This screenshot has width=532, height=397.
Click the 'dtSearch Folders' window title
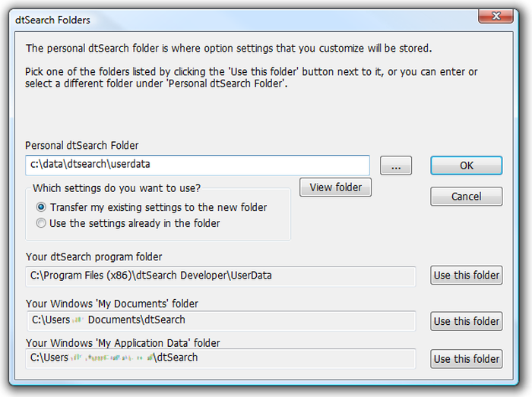pos(52,20)
